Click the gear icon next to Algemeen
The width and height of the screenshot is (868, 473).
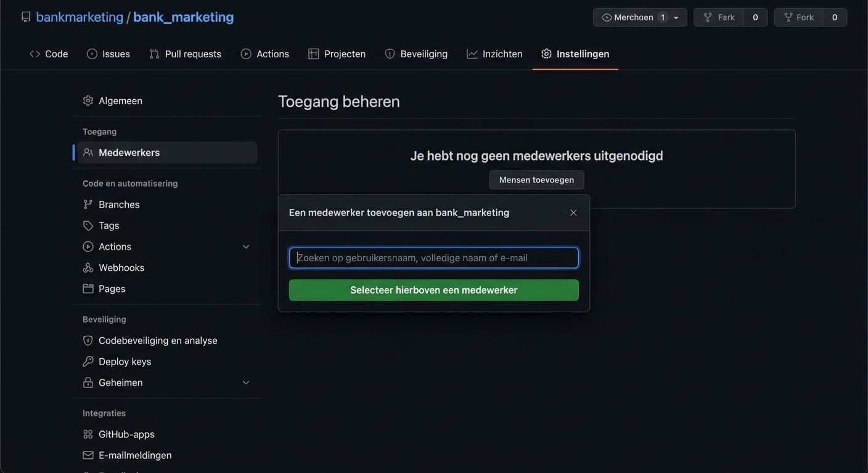click(x=88, y=100)
